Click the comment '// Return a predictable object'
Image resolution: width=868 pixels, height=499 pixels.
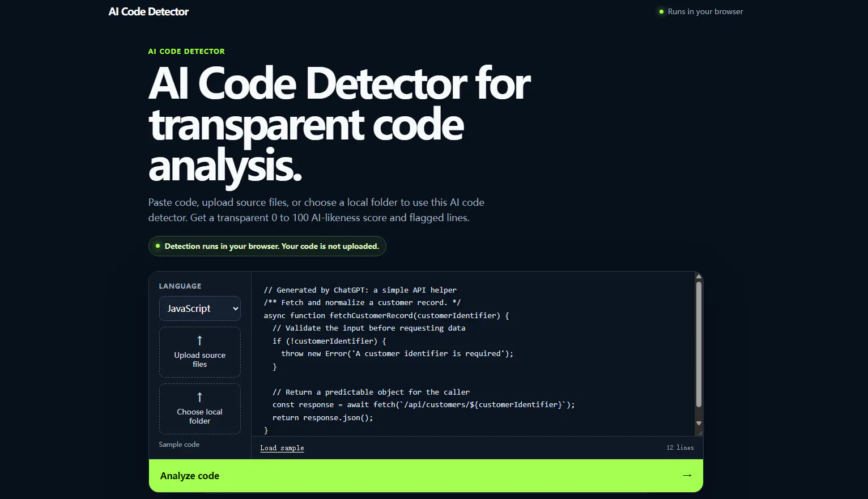(x=371, y=392)
